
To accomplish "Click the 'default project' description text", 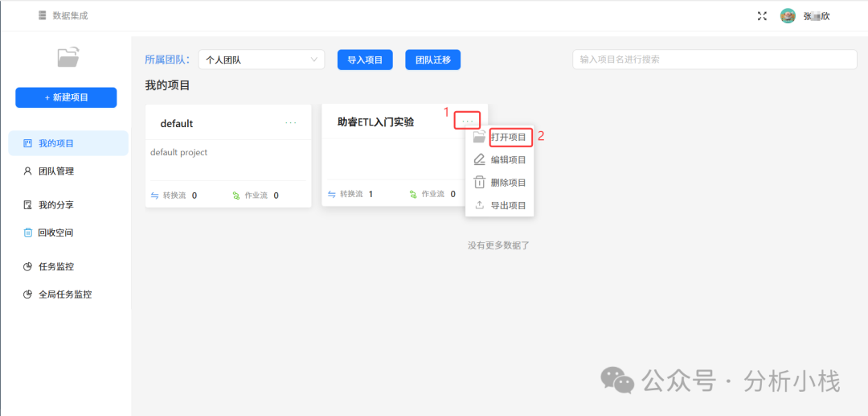I will click(x=178, y=152).
